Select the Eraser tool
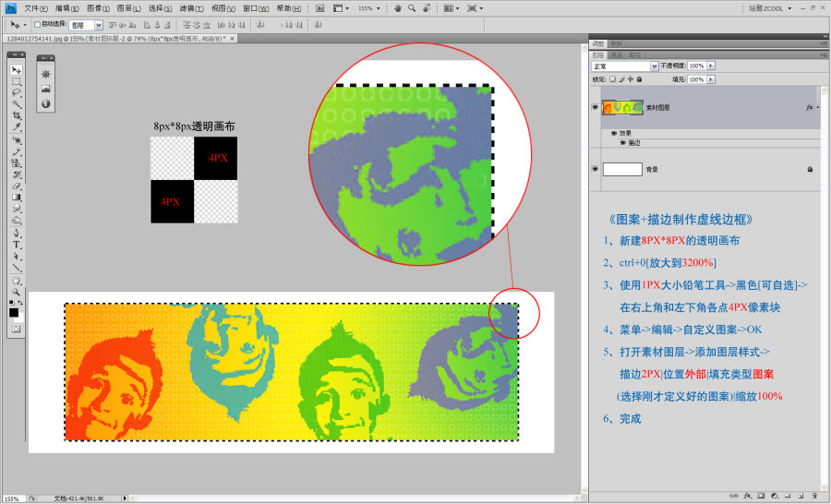The width and height of the screenshot is (831, 504). (x=17, y=186)
